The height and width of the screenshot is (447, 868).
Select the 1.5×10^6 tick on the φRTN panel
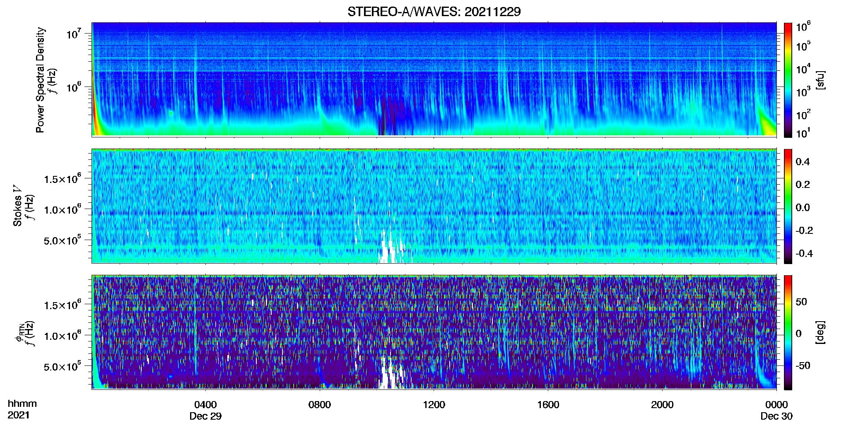[63, 305]
